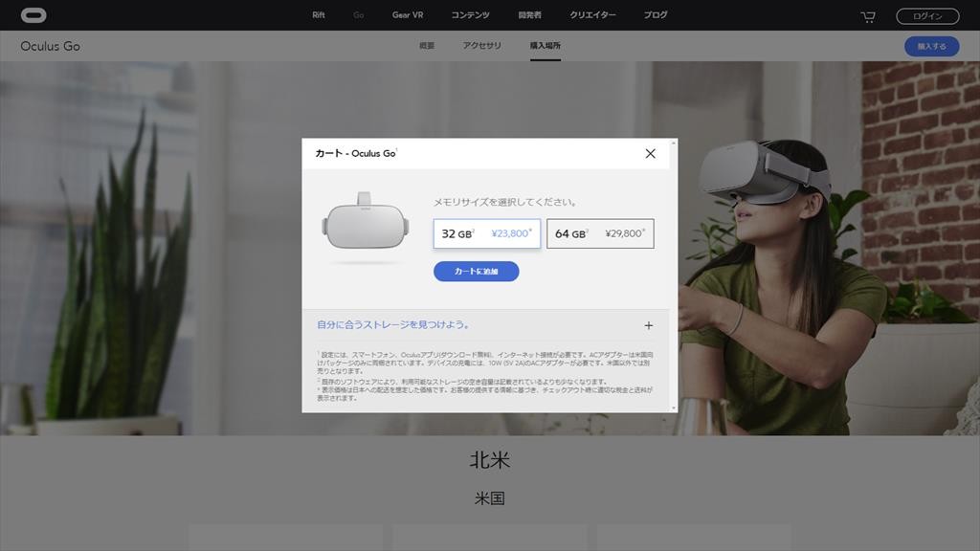This screenshot has height=551, width=980.
Task: Select the 32 GB ¥23,800 option
Action: coord(487,233)
